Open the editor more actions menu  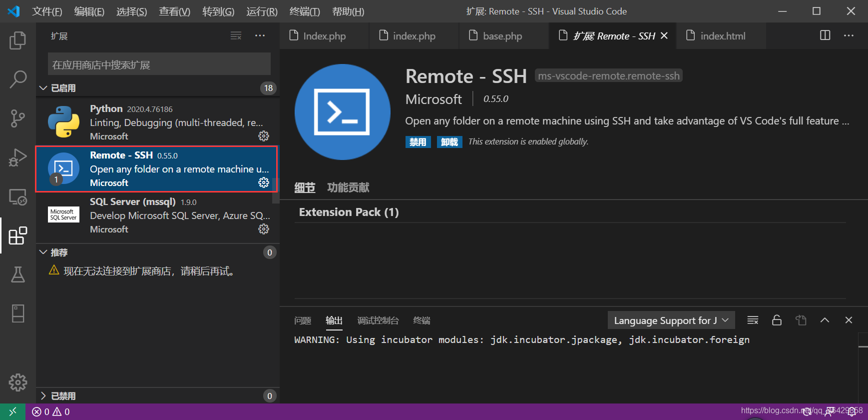coord(849,35)
